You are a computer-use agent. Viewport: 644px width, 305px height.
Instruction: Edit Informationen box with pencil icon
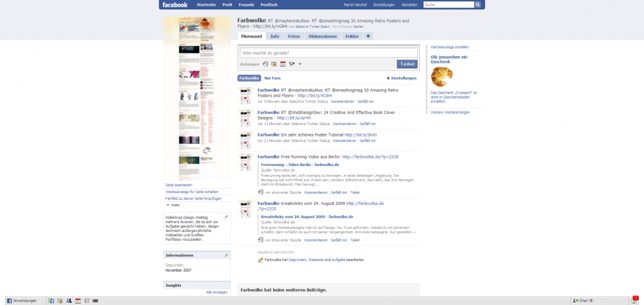pyautogui.click(x=226, y=255)
